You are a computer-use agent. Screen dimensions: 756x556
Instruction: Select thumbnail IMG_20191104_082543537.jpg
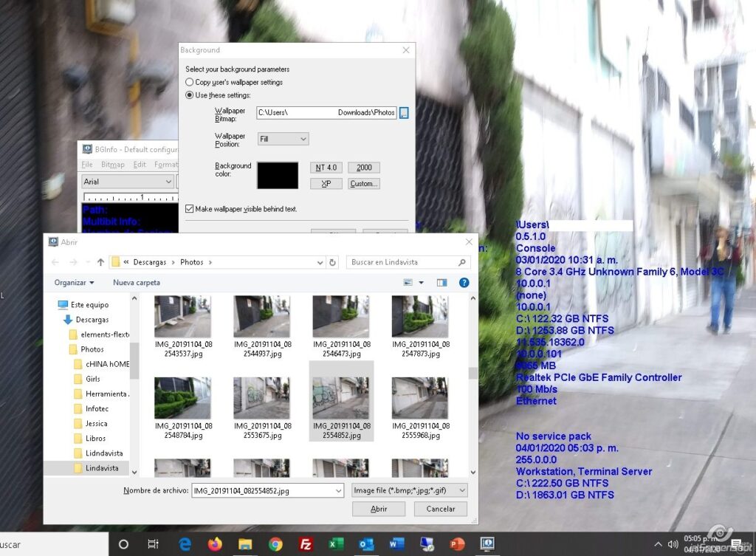point(183,326)
